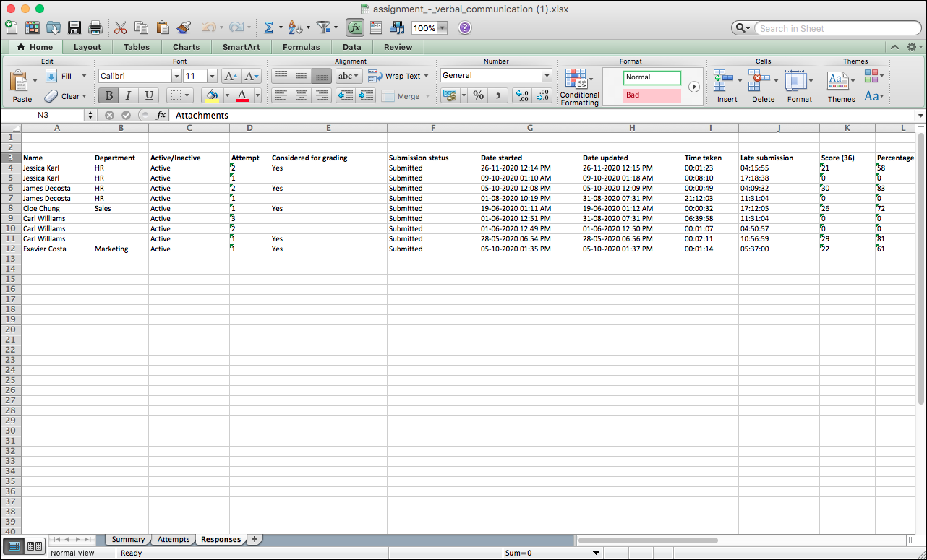
Task: Open Wrap Text dropdown arrow
Action: tap(426, 76)
